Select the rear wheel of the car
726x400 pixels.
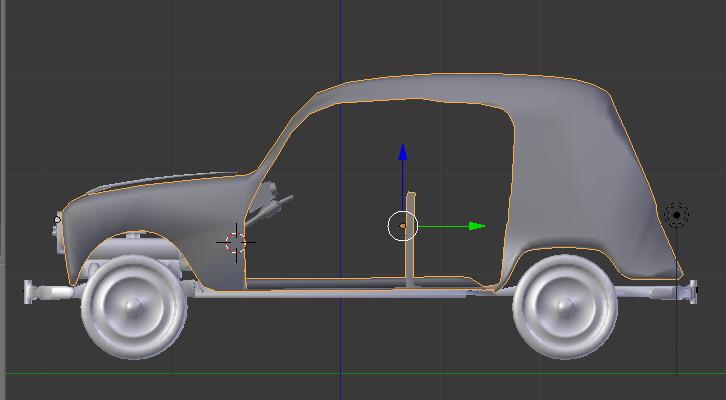click(563, 306)
